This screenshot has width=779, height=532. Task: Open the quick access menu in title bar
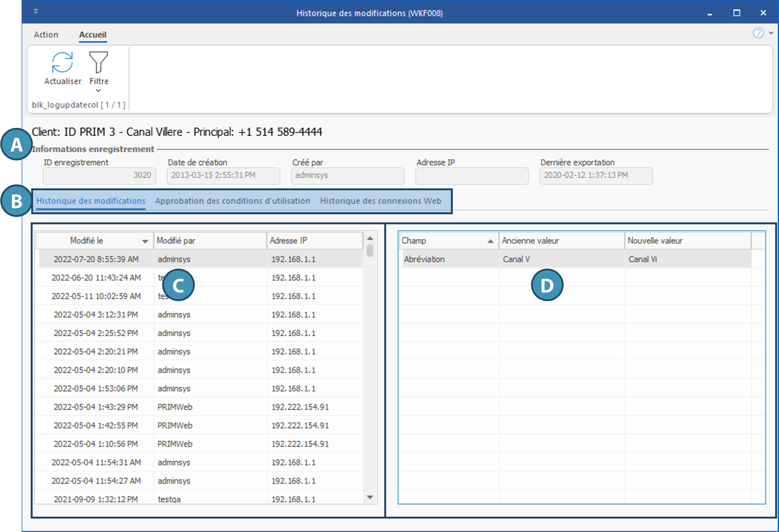[36, 12]
